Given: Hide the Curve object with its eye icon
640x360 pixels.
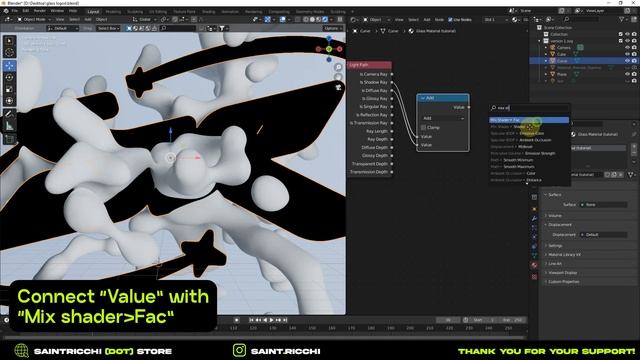Looking at the screenshot, I should pyautogui.click(x=628, y=61).
